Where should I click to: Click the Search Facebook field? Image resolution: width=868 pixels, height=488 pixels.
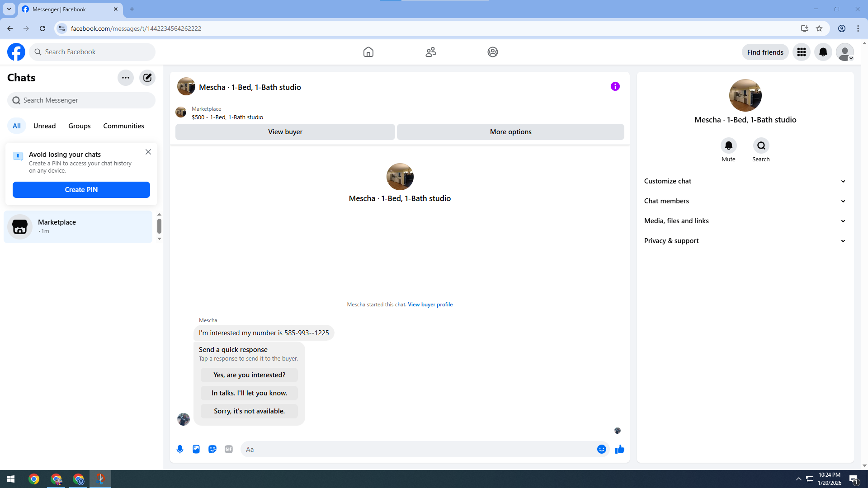click(x=92, y=52)
